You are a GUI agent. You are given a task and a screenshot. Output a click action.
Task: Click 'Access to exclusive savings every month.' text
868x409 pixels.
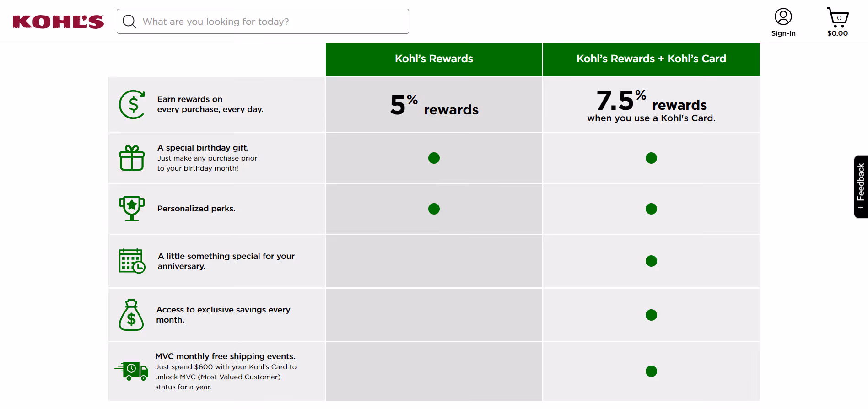[223, 315]
